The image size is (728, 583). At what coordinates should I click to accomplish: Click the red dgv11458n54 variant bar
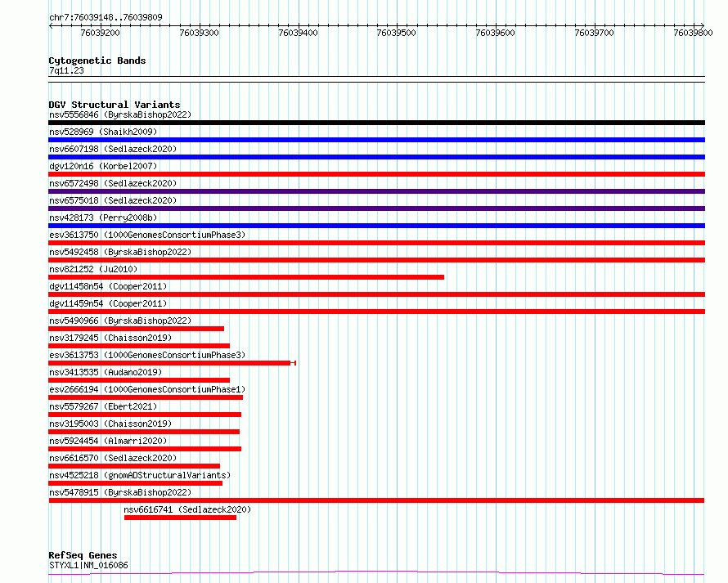[x=376, y=294]
